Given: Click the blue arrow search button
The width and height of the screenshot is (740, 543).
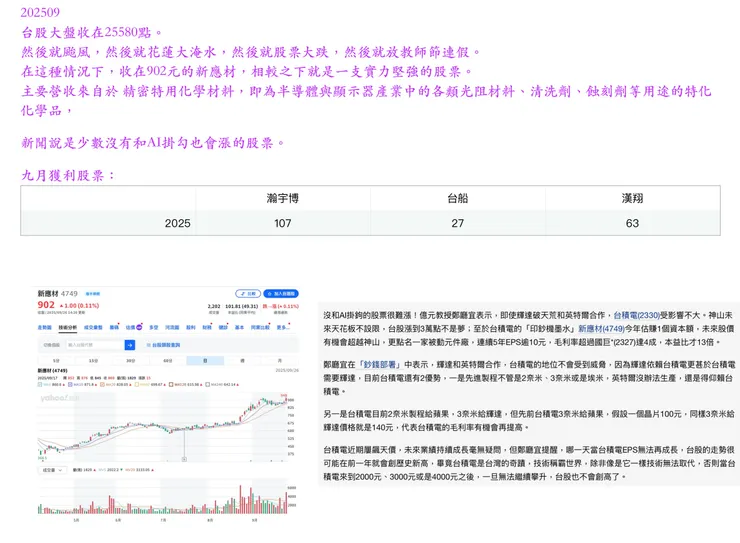Looking at the screenshot, I should (130, 345).
